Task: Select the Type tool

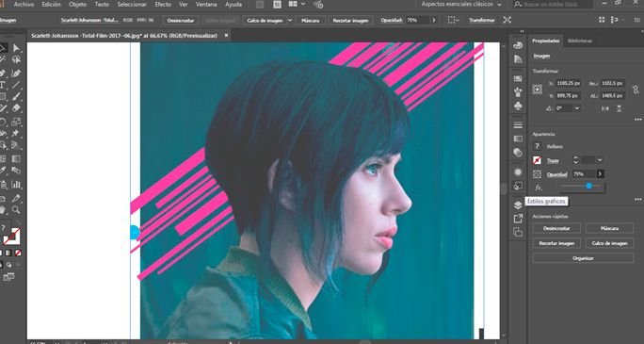Action: 3,85
